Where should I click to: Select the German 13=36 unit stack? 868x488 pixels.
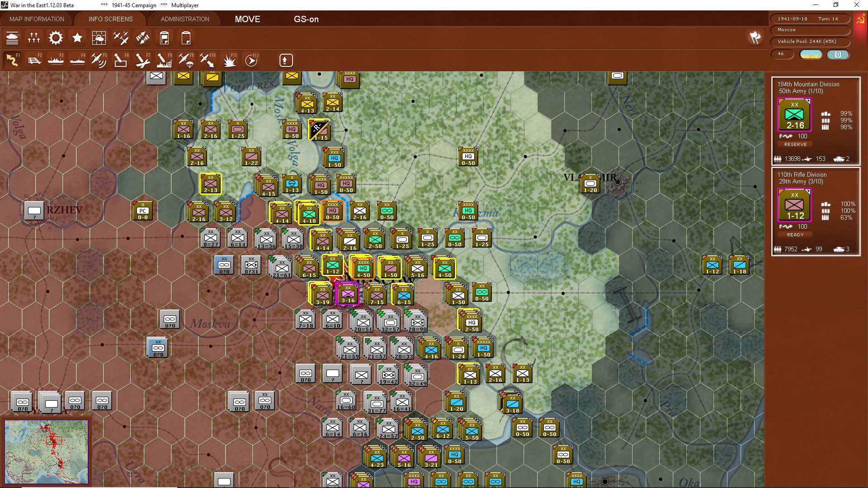(x=266, y=239)
